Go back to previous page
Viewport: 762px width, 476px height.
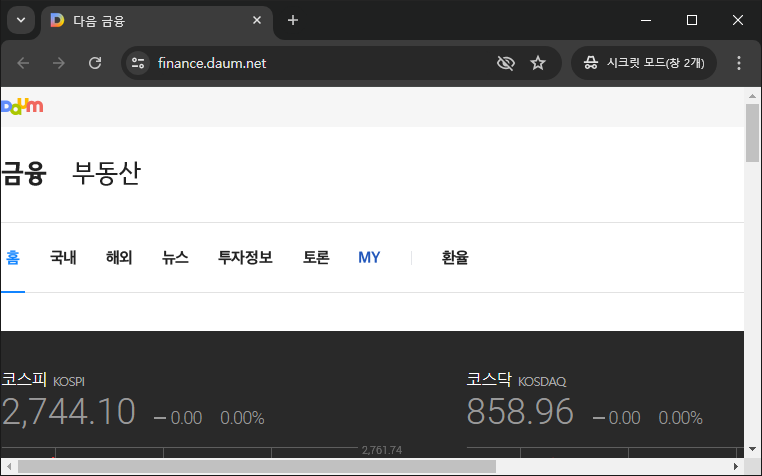point(23,63)
